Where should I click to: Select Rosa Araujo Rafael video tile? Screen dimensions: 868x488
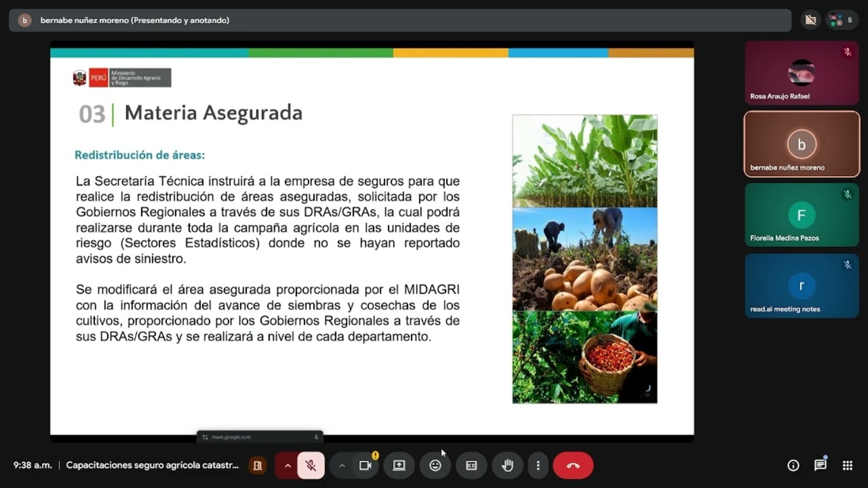coord(802,73)
